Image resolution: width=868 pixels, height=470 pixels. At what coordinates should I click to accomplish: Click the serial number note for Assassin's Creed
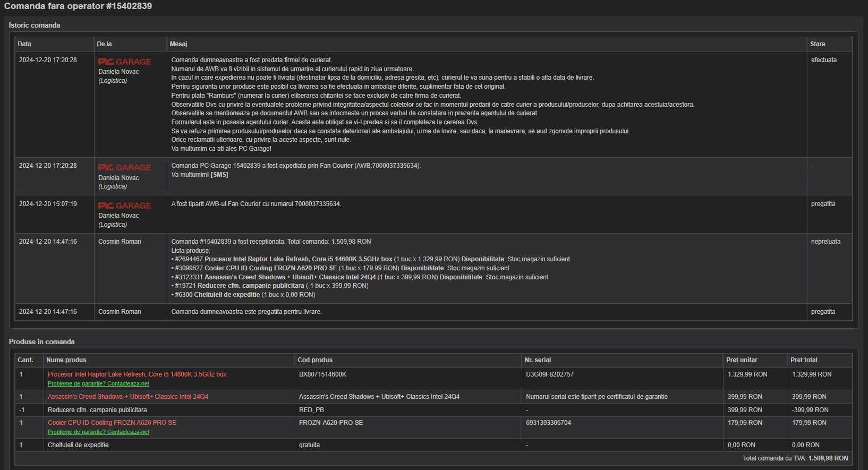[x=597, y=397]
